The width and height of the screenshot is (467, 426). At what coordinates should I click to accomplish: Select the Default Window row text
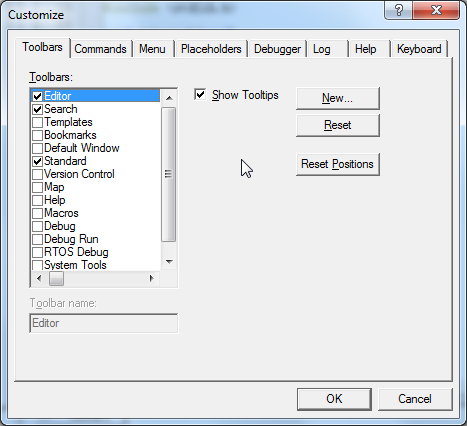coord(82,148)
